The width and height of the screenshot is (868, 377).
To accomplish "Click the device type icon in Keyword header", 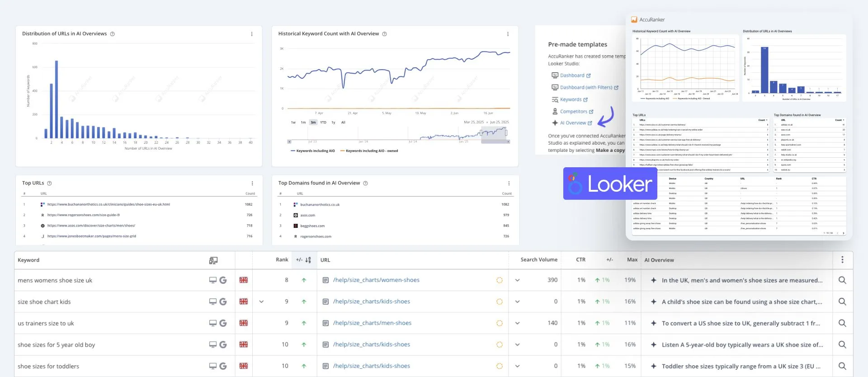I will pyautogui.click(x=213, y=260).
